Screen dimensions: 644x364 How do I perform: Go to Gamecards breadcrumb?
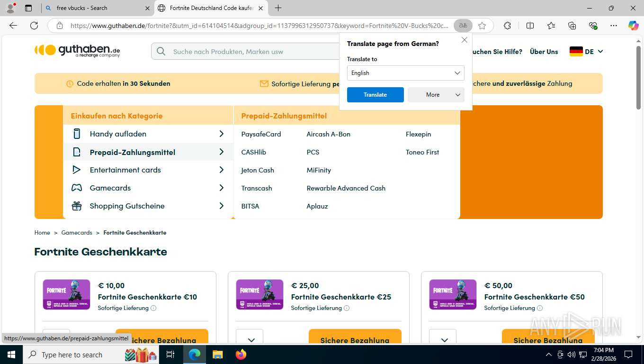(77, 233)
